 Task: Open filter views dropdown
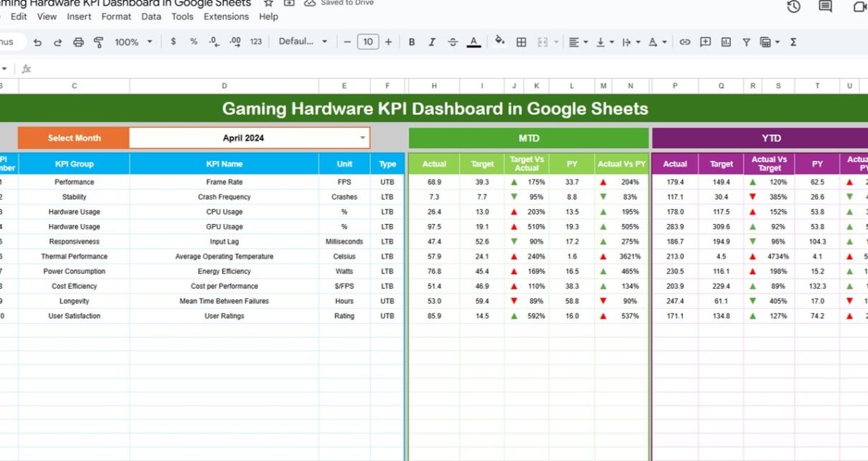[770, 42]
